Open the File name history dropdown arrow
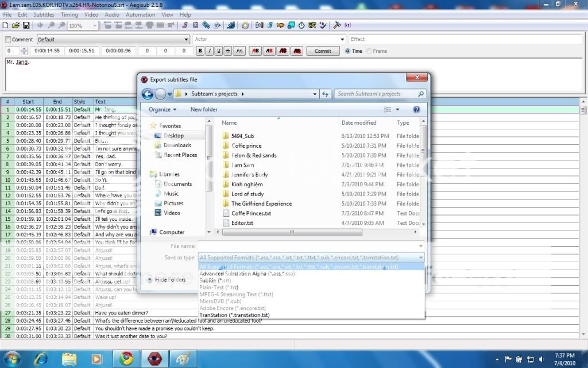Image resolution: width=588 pixels, height=368 pixels. 421,246
